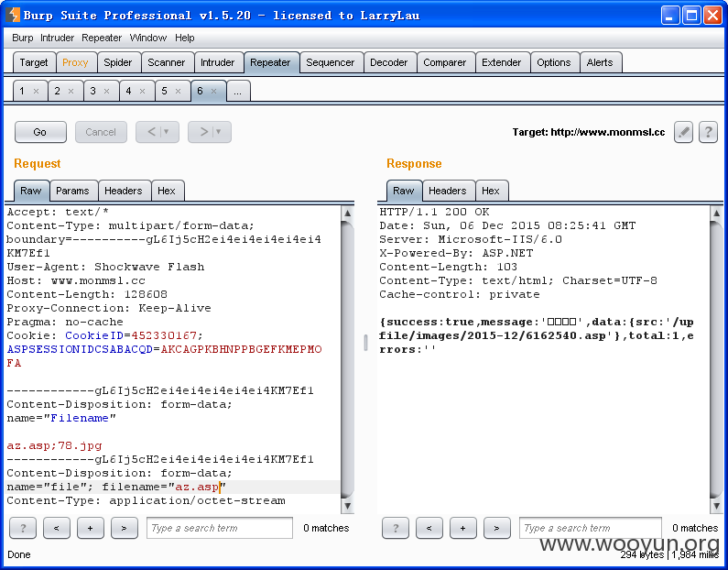Close Repeater tab 2
The image size is (728, 570).
(71, 91)
